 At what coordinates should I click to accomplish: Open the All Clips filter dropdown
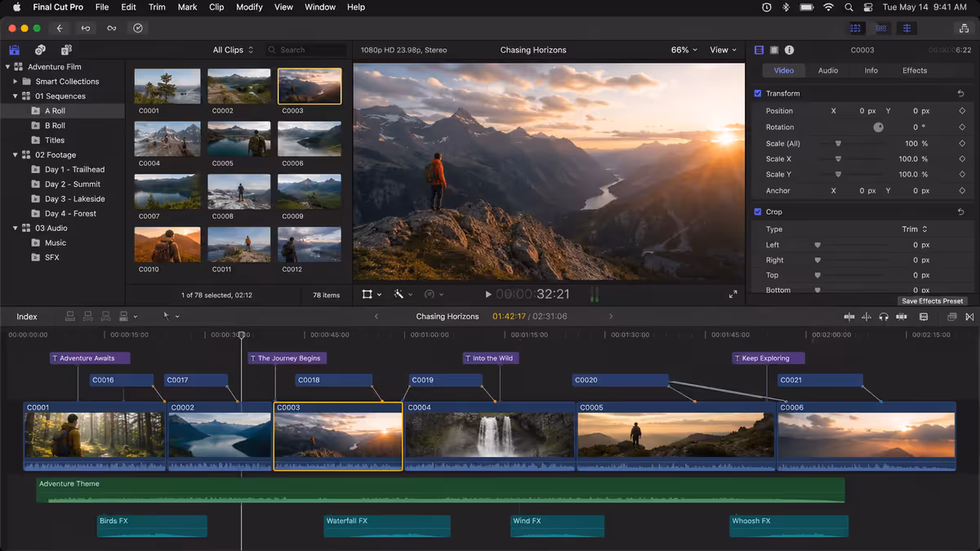[x=233, y=50]
